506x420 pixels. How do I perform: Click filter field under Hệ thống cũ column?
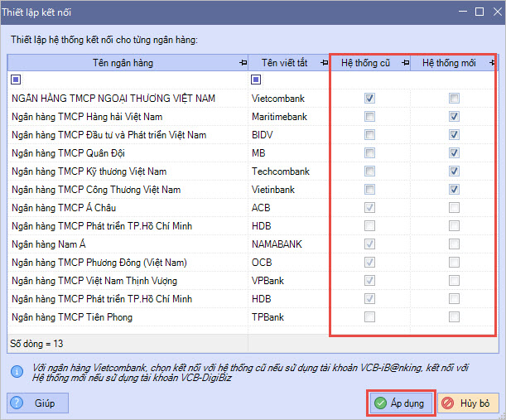pos(369,80)
